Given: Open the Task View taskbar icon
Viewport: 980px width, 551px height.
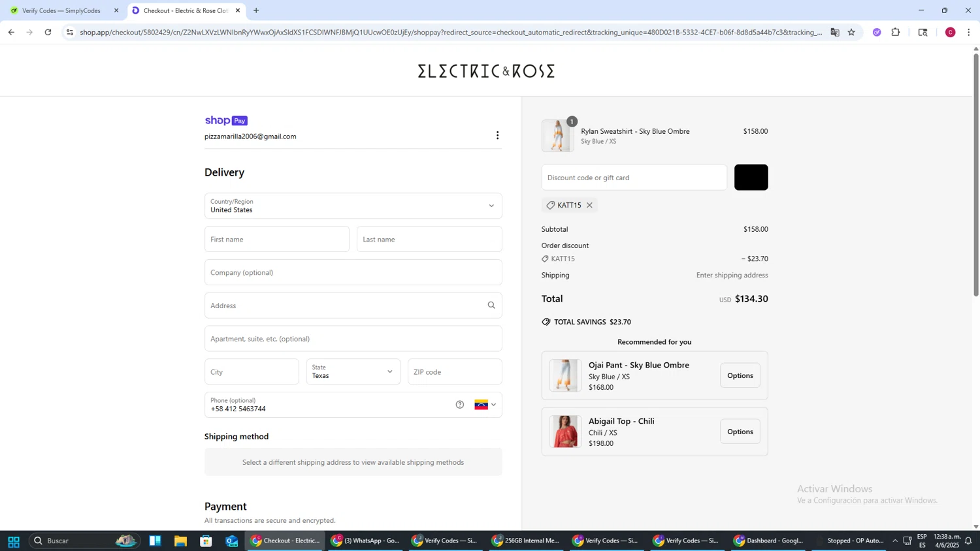Looking at the screenshot, I should click(x=155, y=541).
